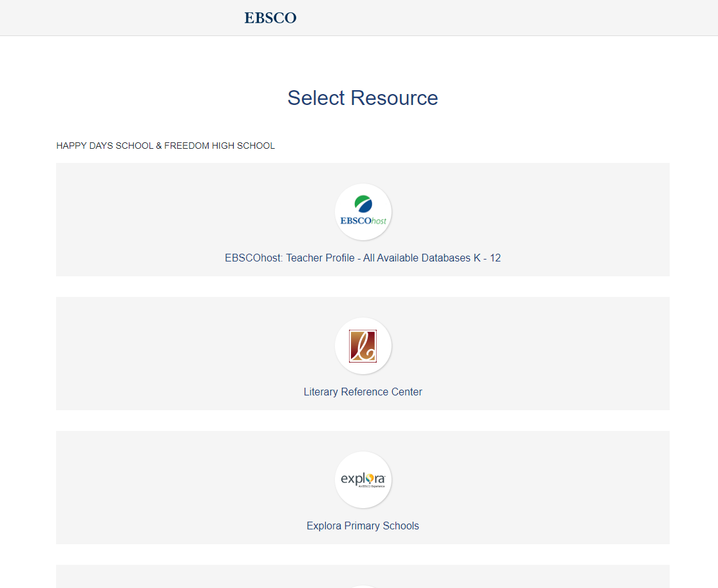Click the Select Resource heading
The height and width of the screenshot is (588, 718).
point(363,98)
